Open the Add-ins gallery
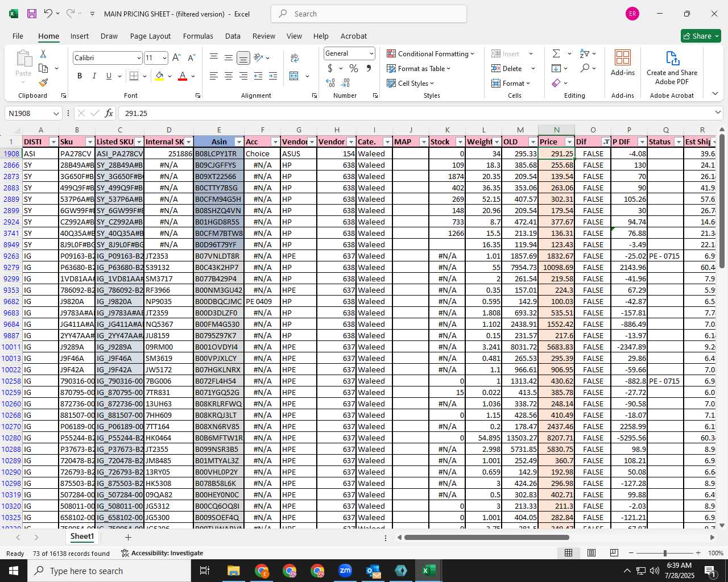 coord(623,63)
